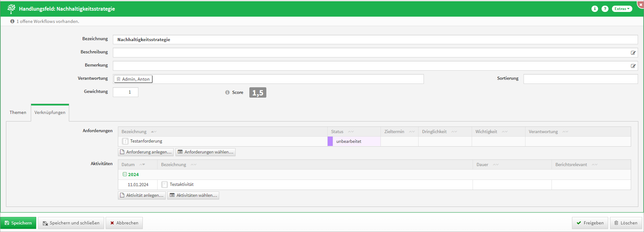Open the Aktivitäten wählen dialog
Screen dimensions: 644x232
193,195
